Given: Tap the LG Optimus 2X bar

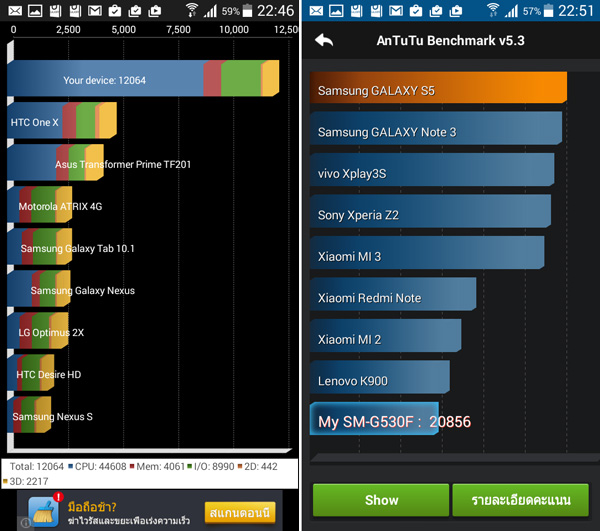Looking at the screenshot, I should [x=38, y=331].
